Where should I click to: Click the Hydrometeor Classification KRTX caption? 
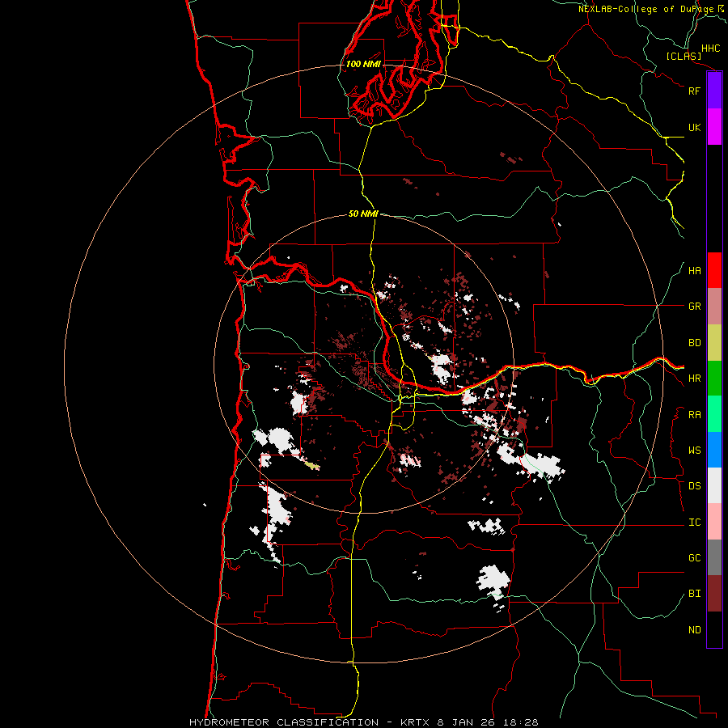click(363, 722)
